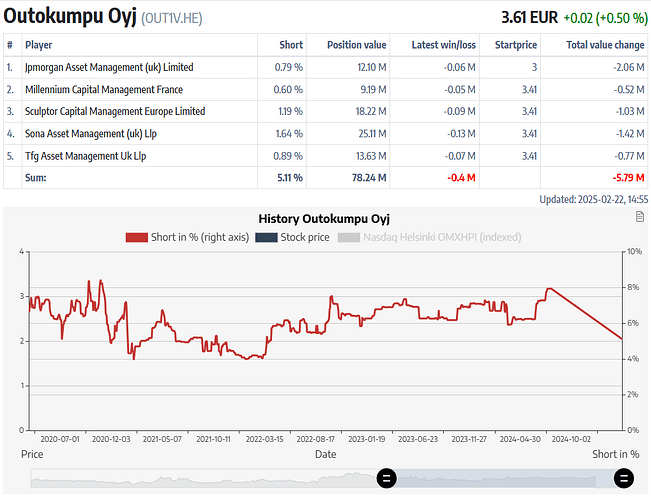Click the 18.22 M position value
Image resolution: width=651 pixels, height=500 pixels.
371,111
